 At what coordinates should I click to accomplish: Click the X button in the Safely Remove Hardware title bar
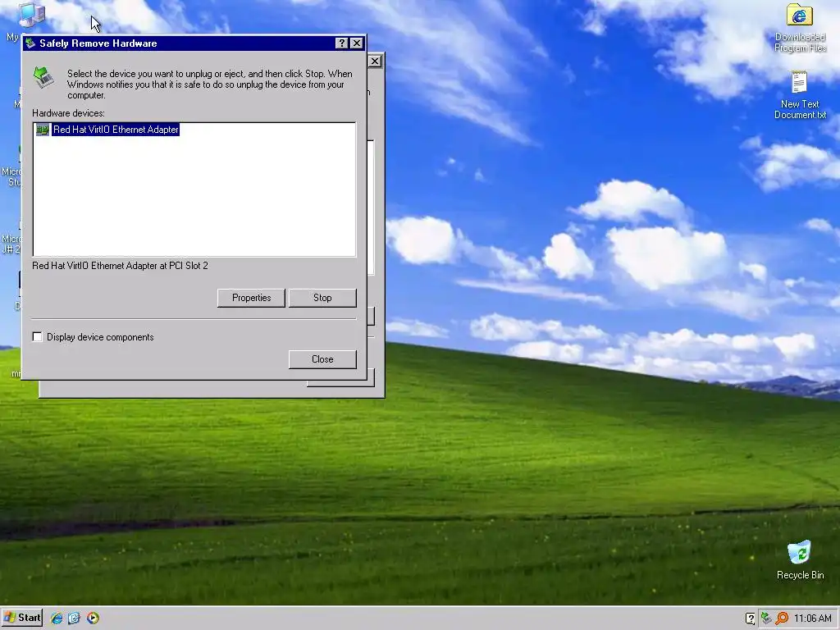tap(357, 43)
